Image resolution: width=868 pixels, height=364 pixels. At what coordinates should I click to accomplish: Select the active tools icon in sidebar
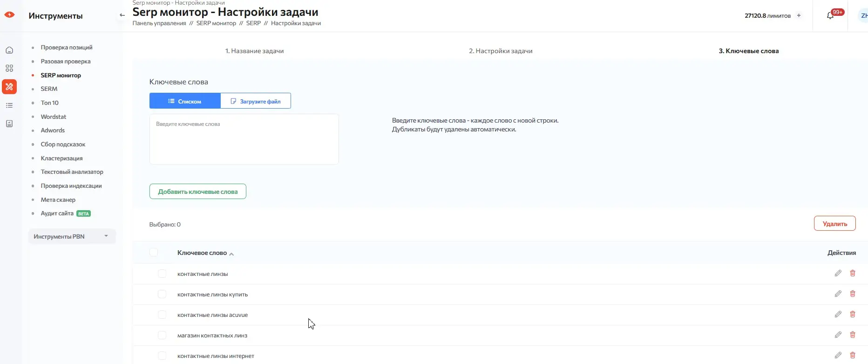click(x=9, y=87)
